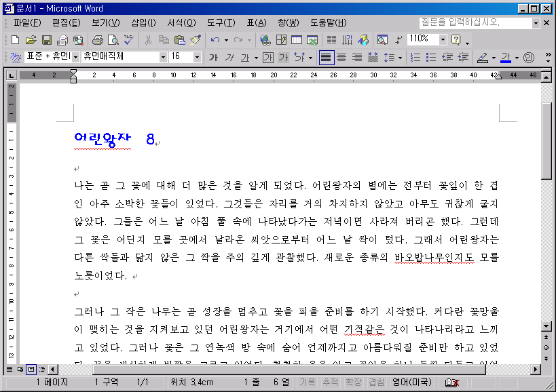Open the zoom 110% dropdown
The image size is (556, 392).
pyautogui.click(x=443, y=40)
